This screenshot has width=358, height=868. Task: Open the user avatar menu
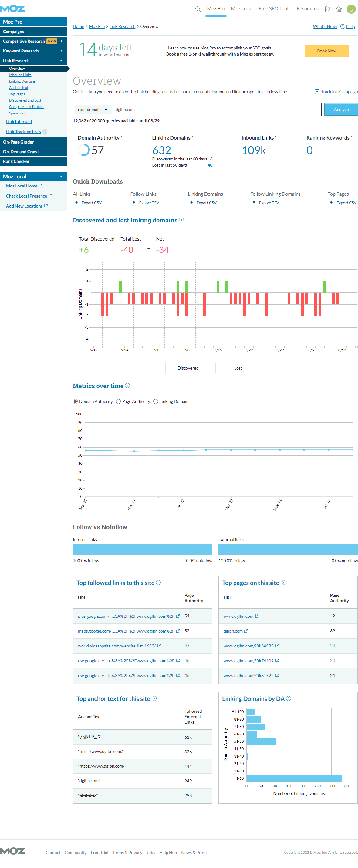click(x=351, y=9)
